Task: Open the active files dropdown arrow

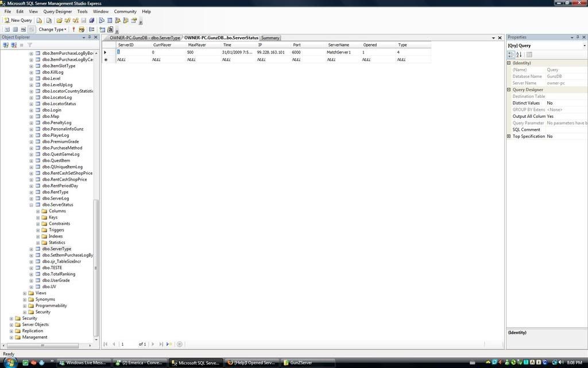Action: (x=493, y=38)
